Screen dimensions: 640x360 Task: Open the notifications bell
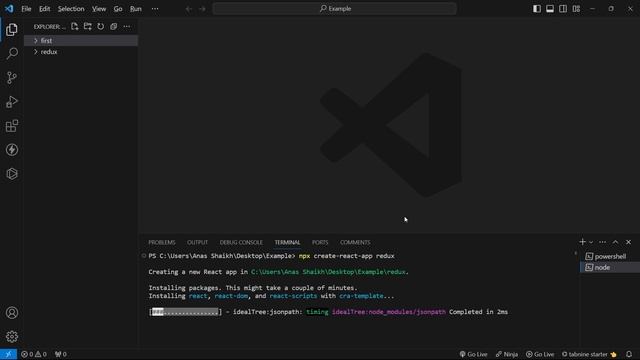(x=629, y=354)
